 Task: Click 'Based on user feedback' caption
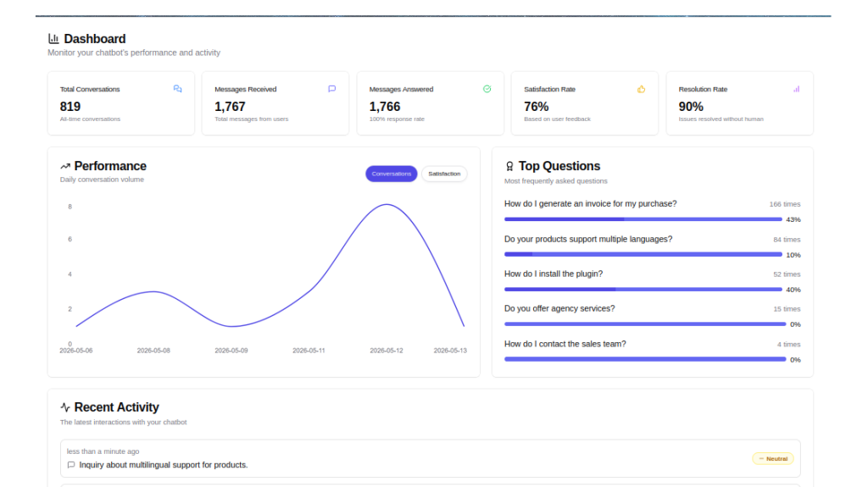(x=557, y=119)
